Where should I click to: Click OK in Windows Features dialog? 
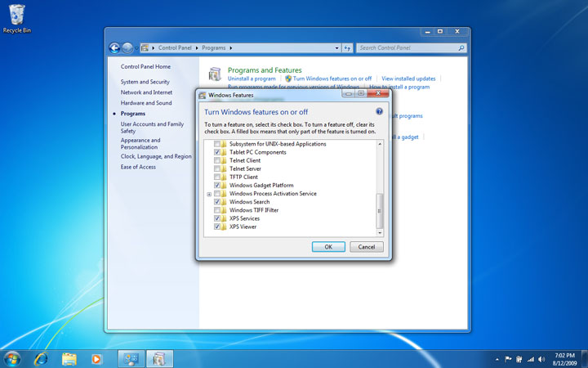[328, 246]
